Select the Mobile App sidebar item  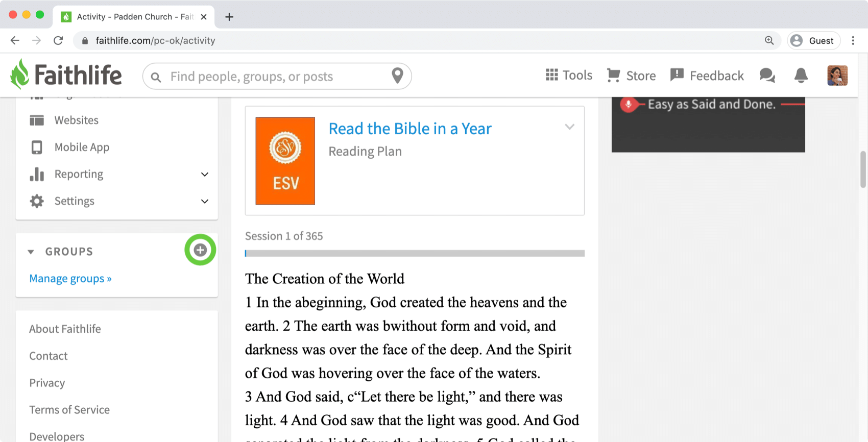[116, 147]
